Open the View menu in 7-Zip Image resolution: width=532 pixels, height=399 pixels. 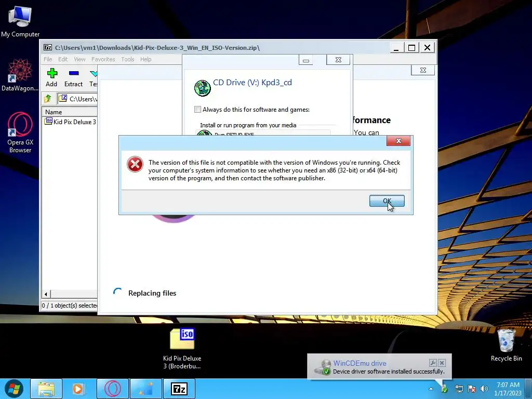point(79,59)
